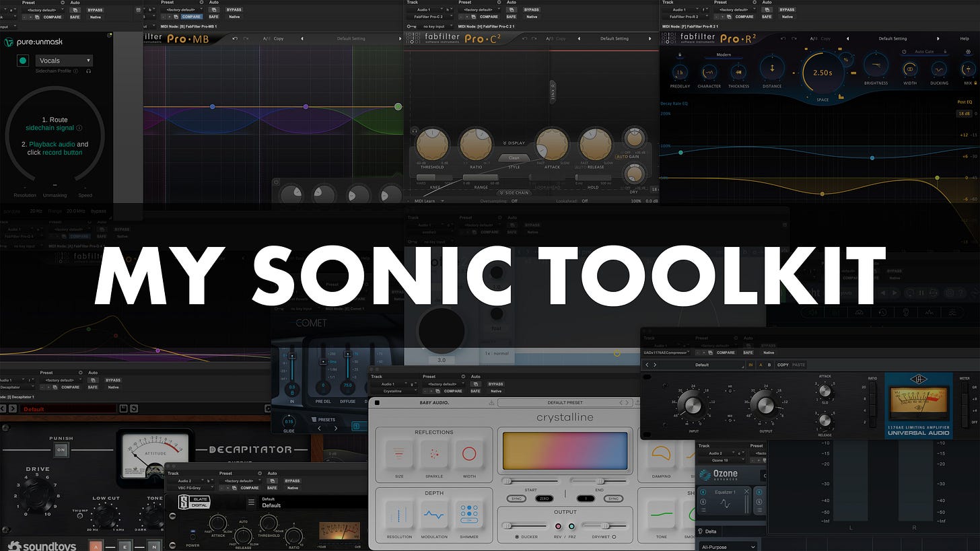Click the Pro-C 2 Ratio knob
The height and width of the screenshot is (551, 980).
(x=476, y=144)
